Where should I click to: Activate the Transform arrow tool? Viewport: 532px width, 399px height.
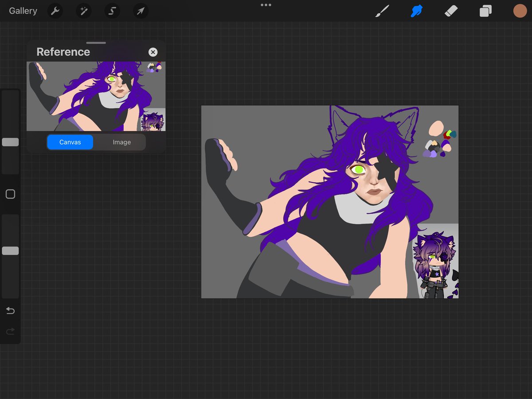pyautogui.click(x=141, y=11)
